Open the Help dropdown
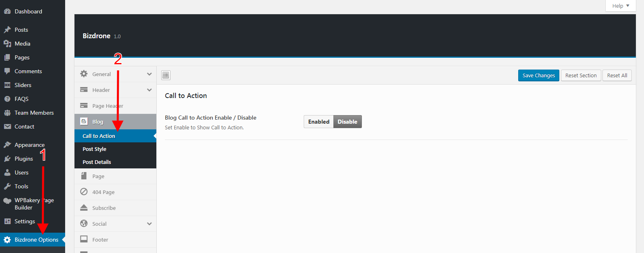This screenshot has height=253, width=644. click(621, 6)
